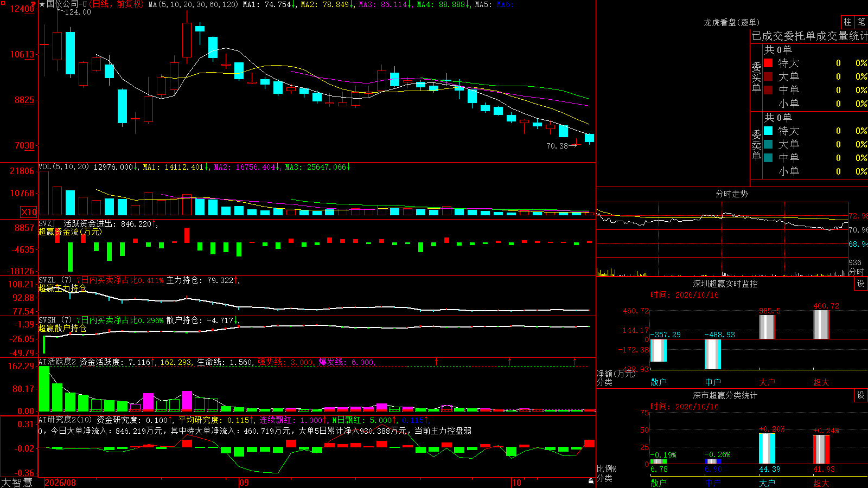Select the 10 month marker on timeline

[516, 483]
